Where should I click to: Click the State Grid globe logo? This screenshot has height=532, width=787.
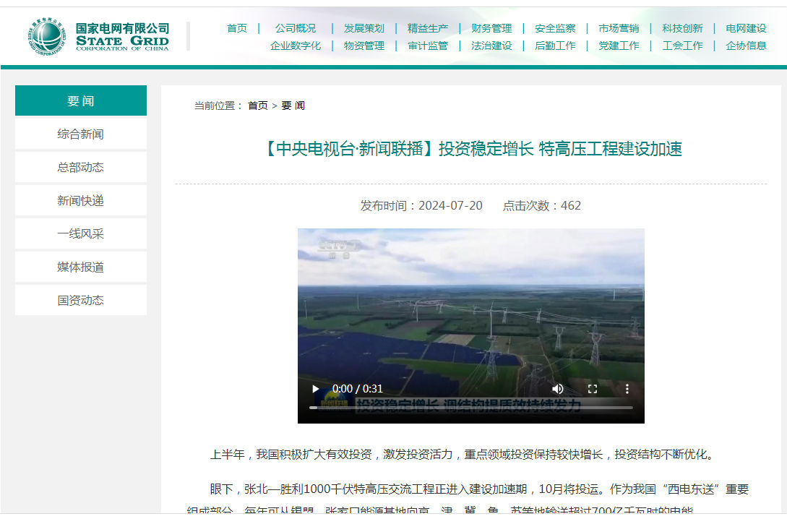(x=47, y=37)
